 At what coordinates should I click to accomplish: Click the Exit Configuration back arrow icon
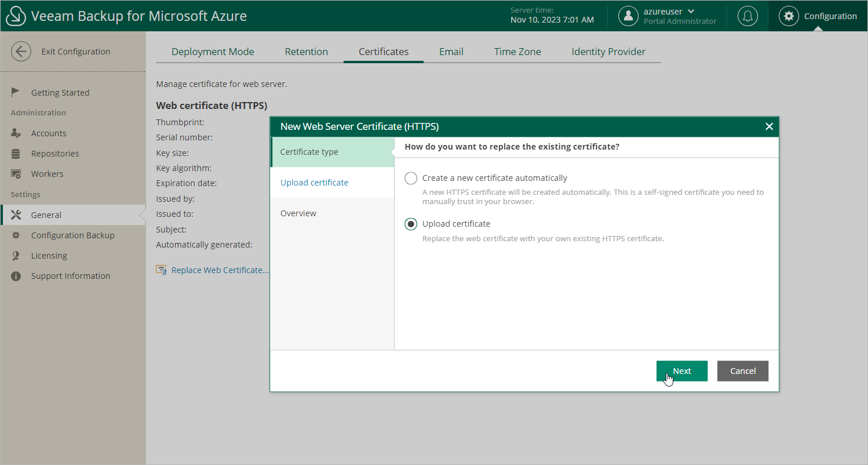point(21,52)
